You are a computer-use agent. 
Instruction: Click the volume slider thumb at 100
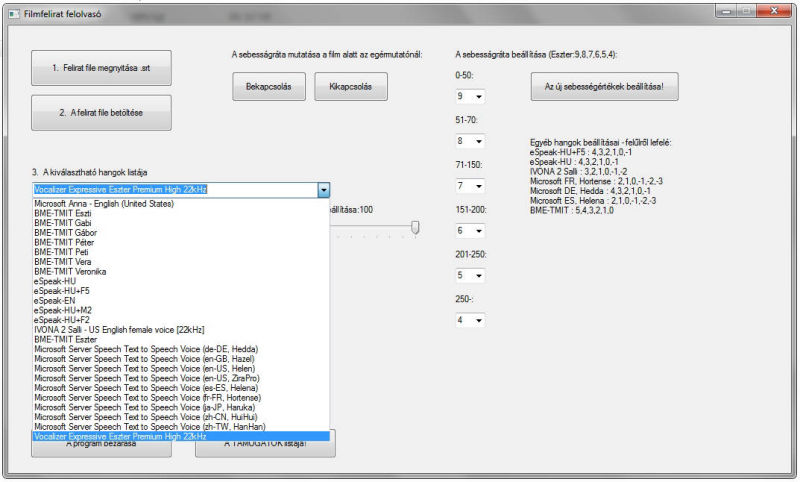click(415, 227)
